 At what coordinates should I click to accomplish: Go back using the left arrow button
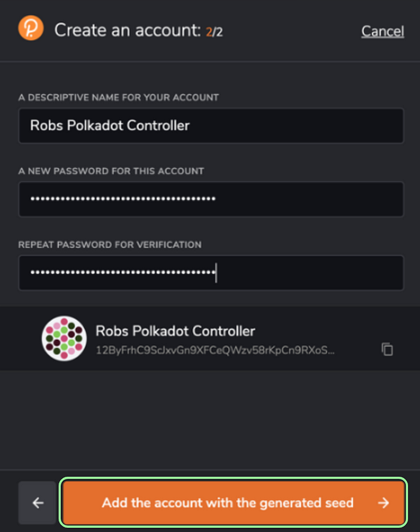(x=37, y=503)
